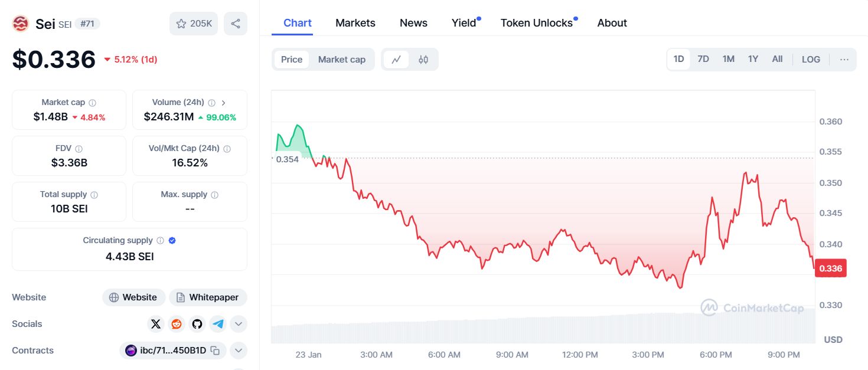
Task: Show Circulating supply info icon
Action: coord(159,241)
